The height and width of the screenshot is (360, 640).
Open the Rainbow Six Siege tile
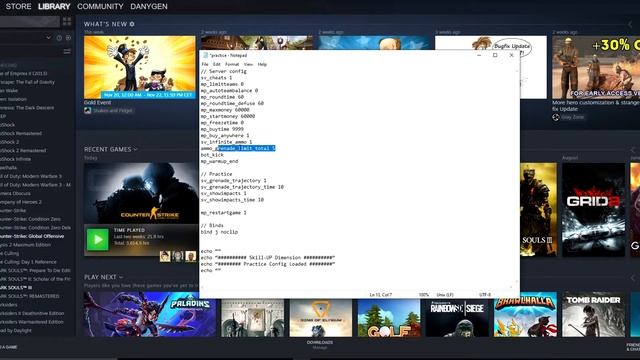457,317
